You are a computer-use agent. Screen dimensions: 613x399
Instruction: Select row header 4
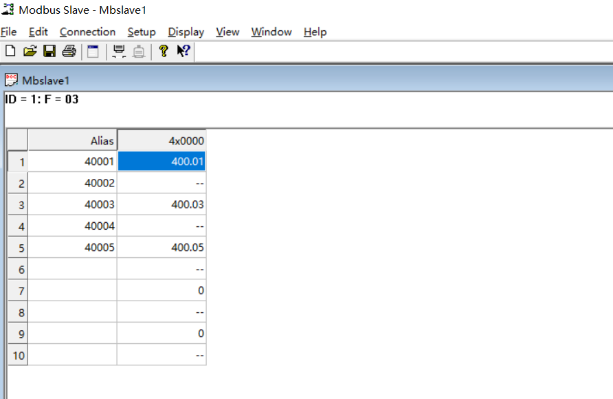[18, 226]
